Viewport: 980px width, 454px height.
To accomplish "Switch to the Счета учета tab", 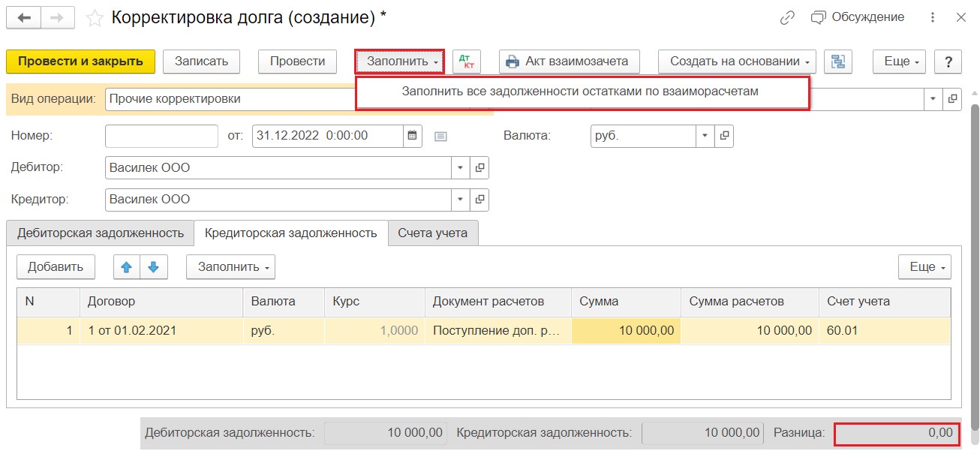I will point(433,233).
